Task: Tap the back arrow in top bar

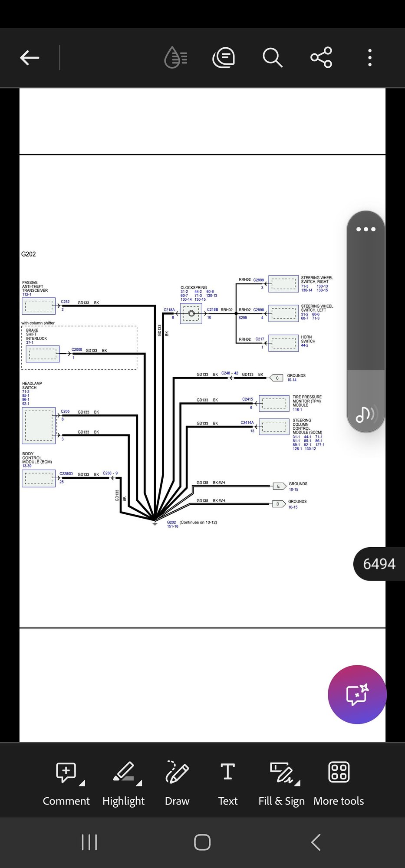Action: pyautogui.click(x=30, y=58)
